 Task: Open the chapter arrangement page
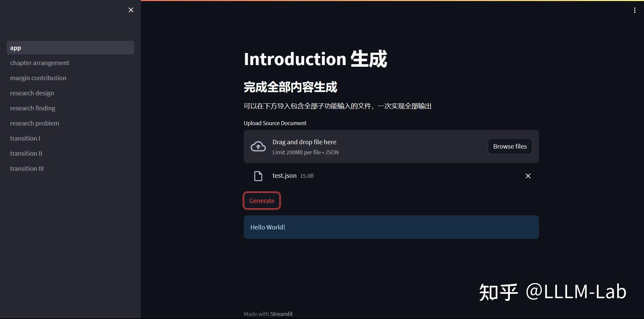coord(40,63)
